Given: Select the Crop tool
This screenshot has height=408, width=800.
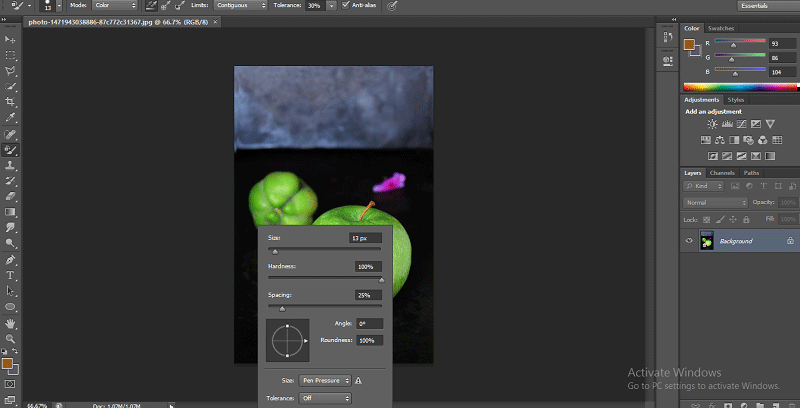Looking at the screenshot, I should point(10,102).
